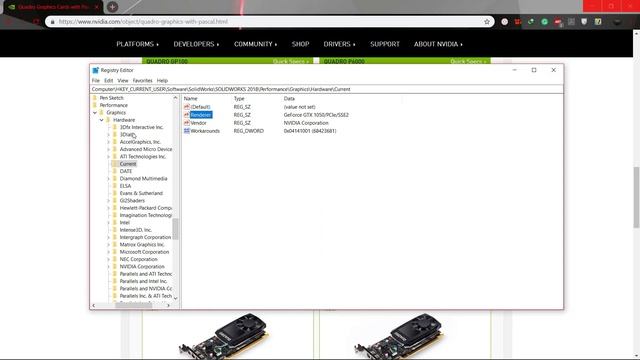Screen dimensions: 640x360
Task: Click the Workarounds DWORD value icon
Action: (x=187, y=131)
